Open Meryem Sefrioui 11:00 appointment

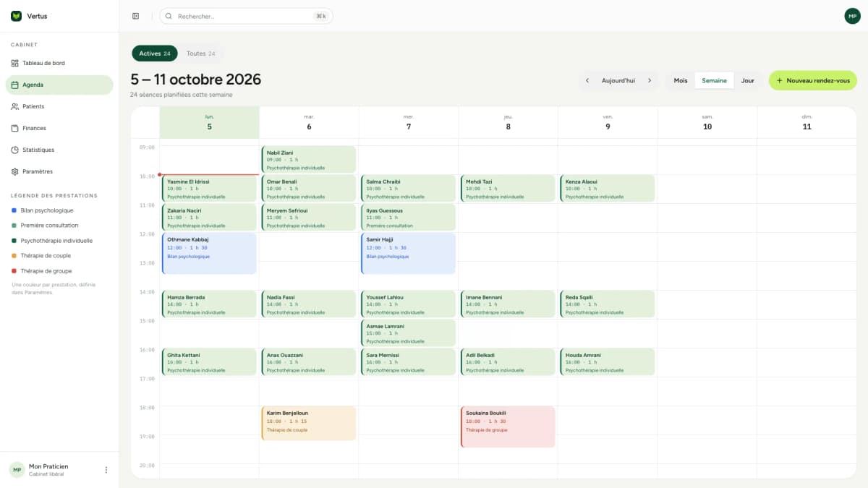coord(309,218)
